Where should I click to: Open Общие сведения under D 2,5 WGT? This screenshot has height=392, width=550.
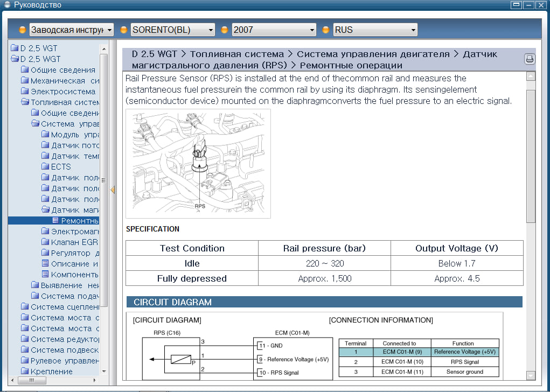[x=62, y=70]
